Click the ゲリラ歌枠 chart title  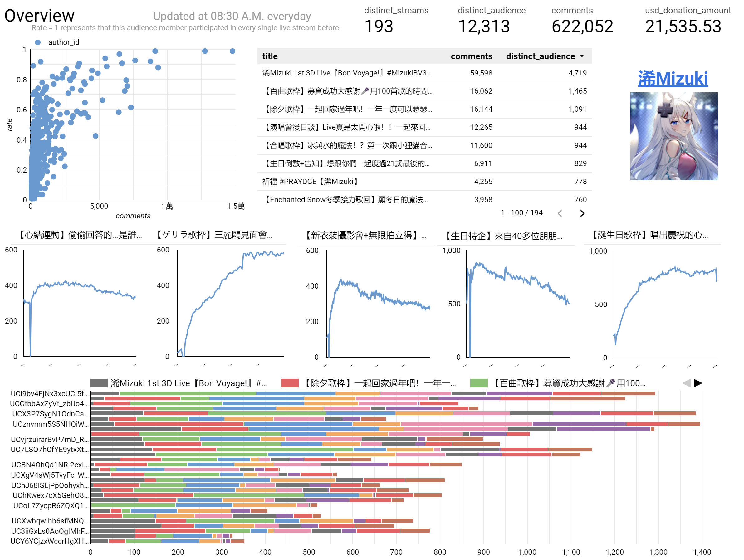[215, 235]
